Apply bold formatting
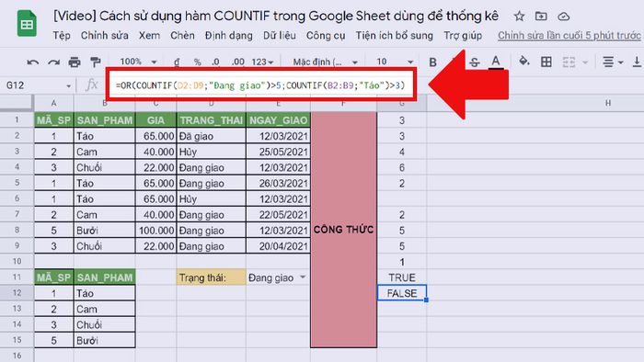 coord(432,62)
